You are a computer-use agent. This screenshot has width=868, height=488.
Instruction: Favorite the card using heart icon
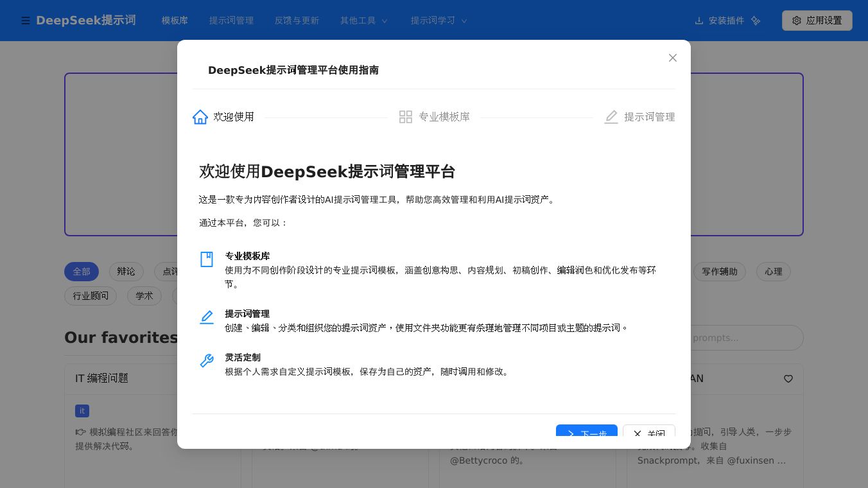coord(788,379)
